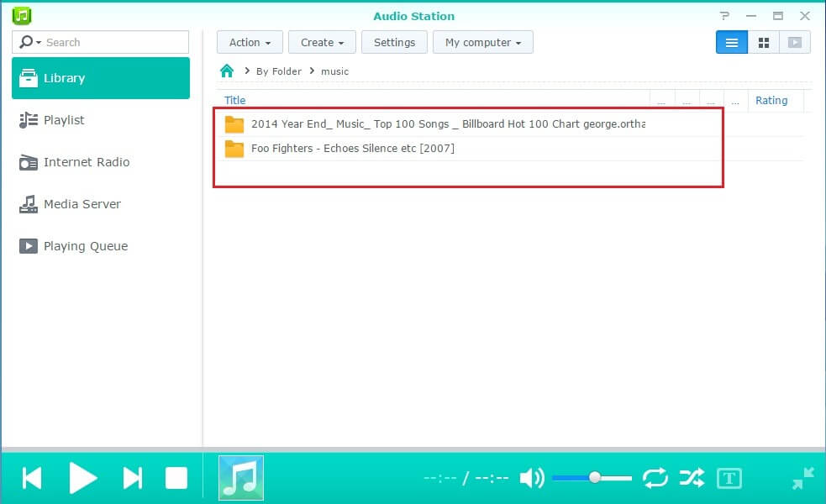
Task: Open Internet Radio section
Action: (x=86, y=162)
